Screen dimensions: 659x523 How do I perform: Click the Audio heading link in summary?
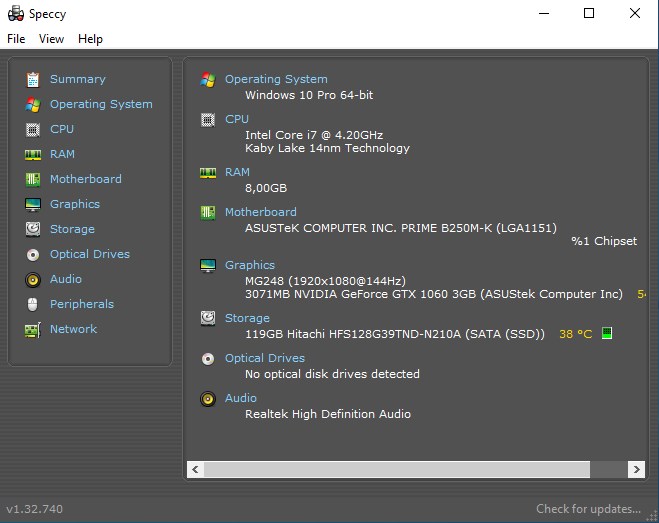[x=240, y=398]
